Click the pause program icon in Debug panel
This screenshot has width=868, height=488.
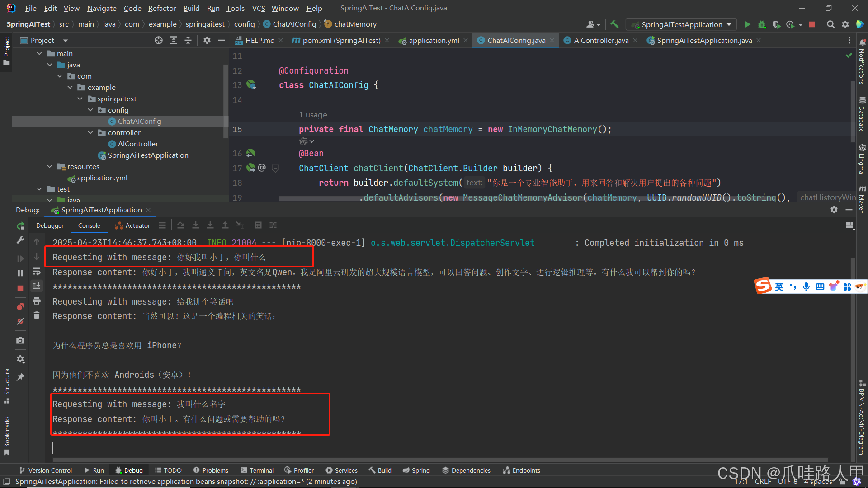click(x=20, y=273)
